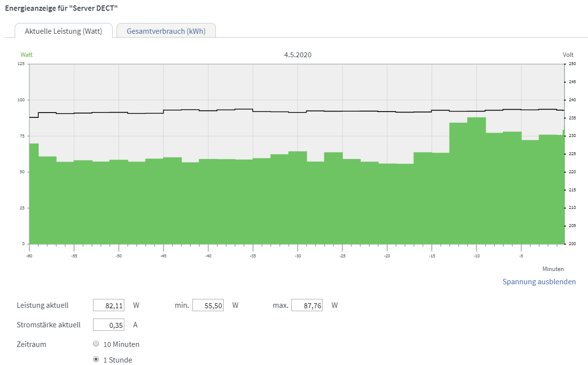Click the date label 4.5.2020

[298, 55]
